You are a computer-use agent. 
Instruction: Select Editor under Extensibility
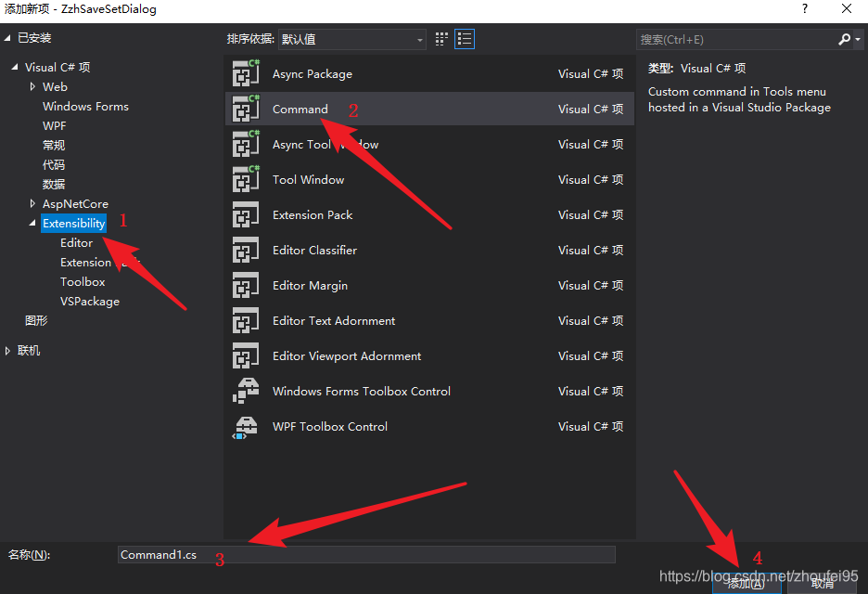tap(76, 242)
